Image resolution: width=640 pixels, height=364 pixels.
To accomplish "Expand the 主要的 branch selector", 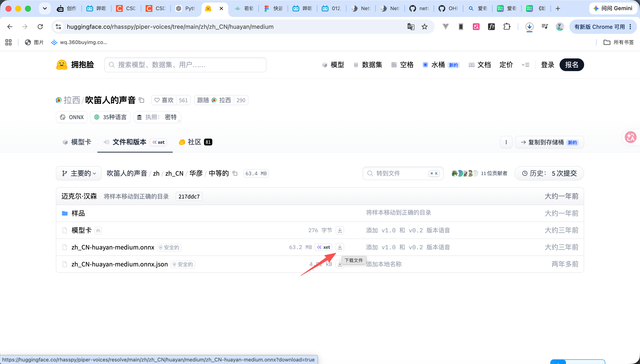I will pyautogui.click(x=79, y=173).
